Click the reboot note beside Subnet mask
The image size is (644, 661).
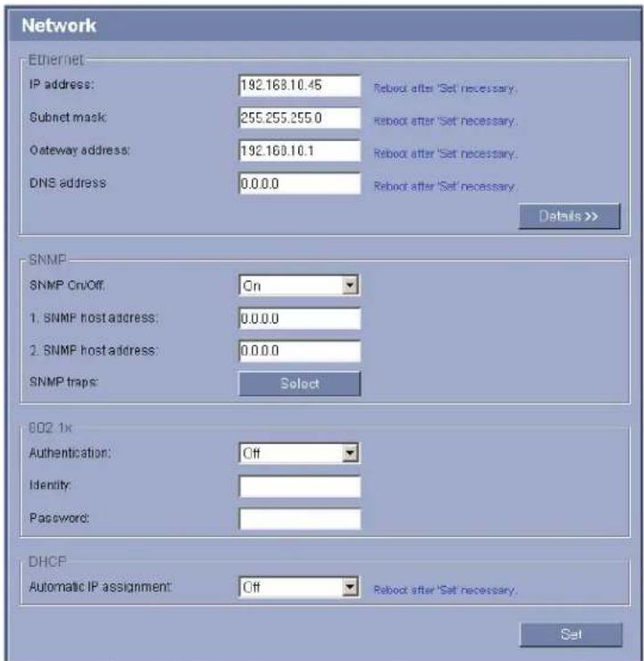446,121
